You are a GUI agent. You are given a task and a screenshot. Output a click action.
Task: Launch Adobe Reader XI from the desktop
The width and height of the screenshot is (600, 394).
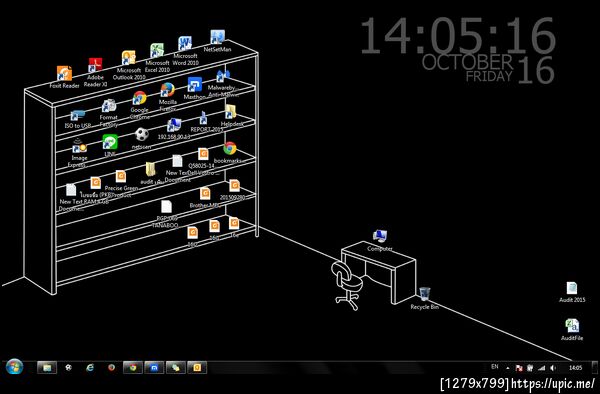(95, 65)
